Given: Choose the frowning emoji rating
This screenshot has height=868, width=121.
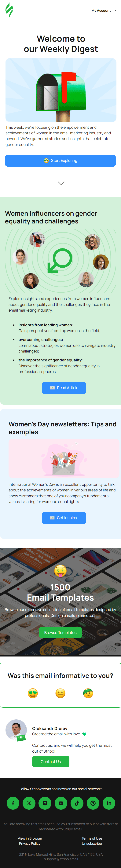Looking at the screenshot, I should click(88, 693).
